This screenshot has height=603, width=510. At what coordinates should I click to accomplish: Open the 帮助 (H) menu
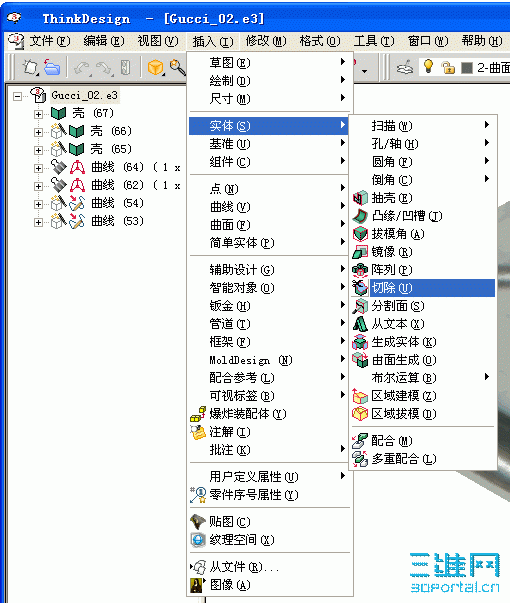click(482, 40)
